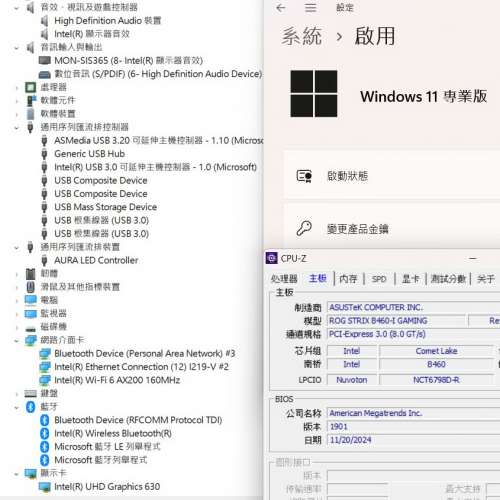Click the Intel UHD Graphics 630 icon

point(45,487)
